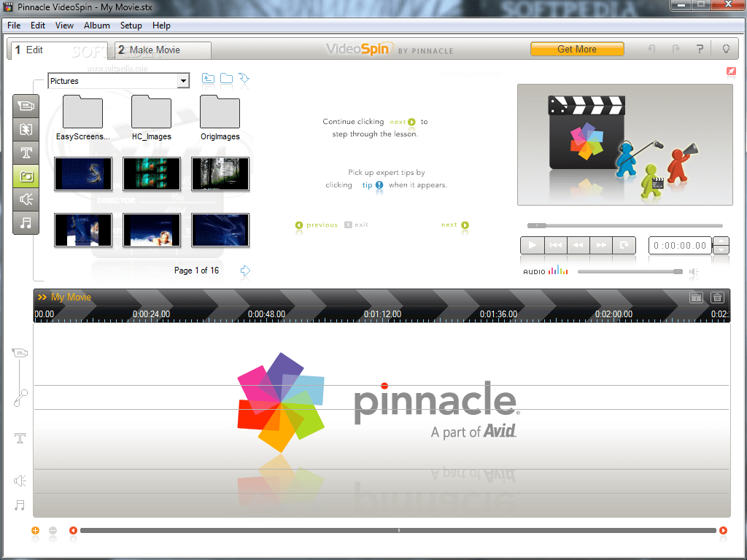Viewport: 747px width, 560px height.
Task: Click the audio volume slider
Action: coord(631,271)
